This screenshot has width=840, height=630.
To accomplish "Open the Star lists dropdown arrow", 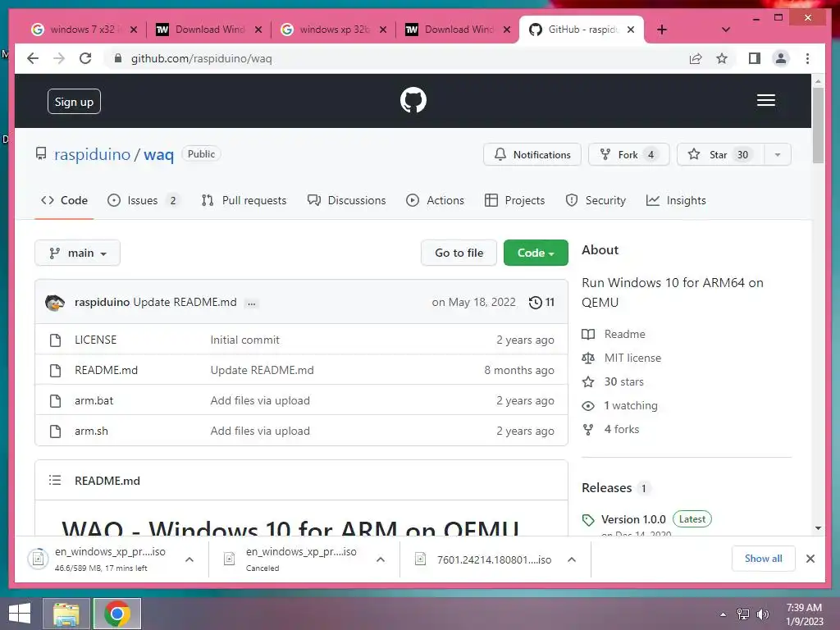I will tap(778, 154).
